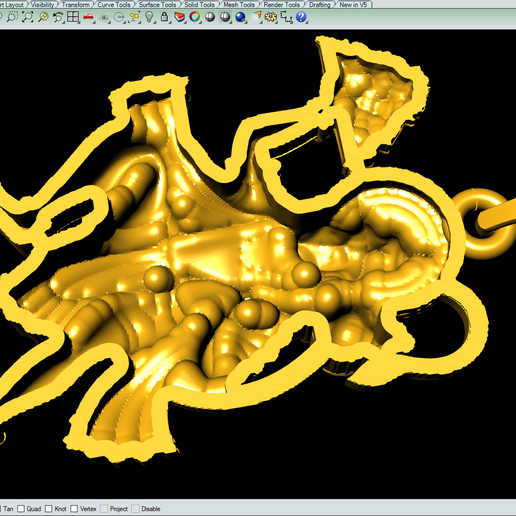Switch to the Visibility toolbar tab
516x516 pixels.
[43, 4]
